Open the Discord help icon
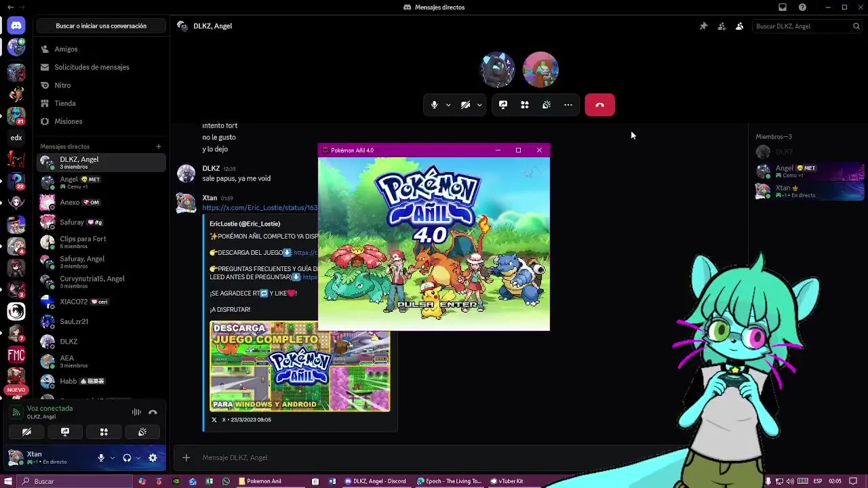 [x=803, y=7]
